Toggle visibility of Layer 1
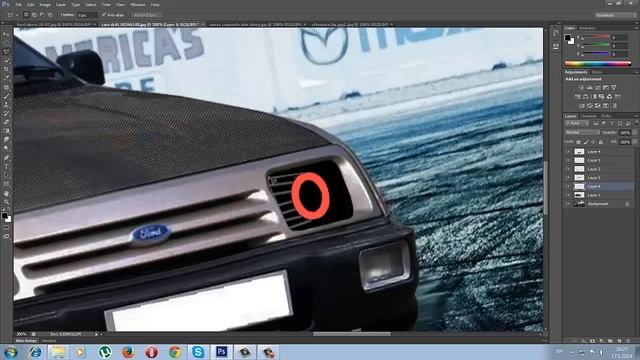The image size is (640, 360). (x=567, y=195)
